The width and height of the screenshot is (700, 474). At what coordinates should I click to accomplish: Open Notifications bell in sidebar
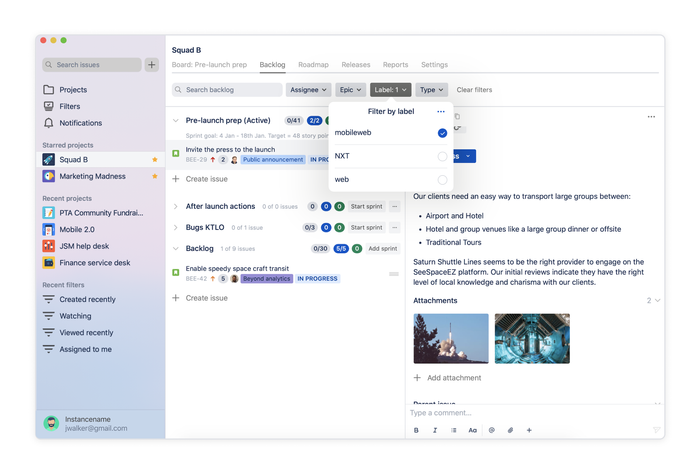tap(49, 123)
